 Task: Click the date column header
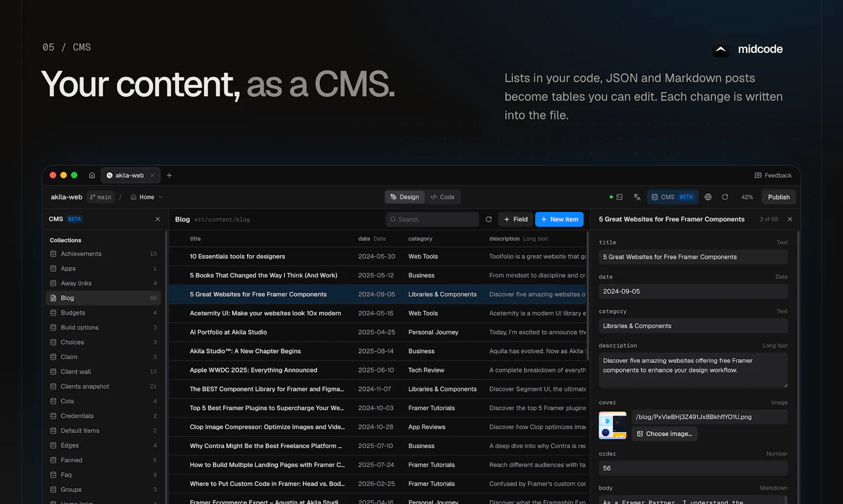click(372, 239)
